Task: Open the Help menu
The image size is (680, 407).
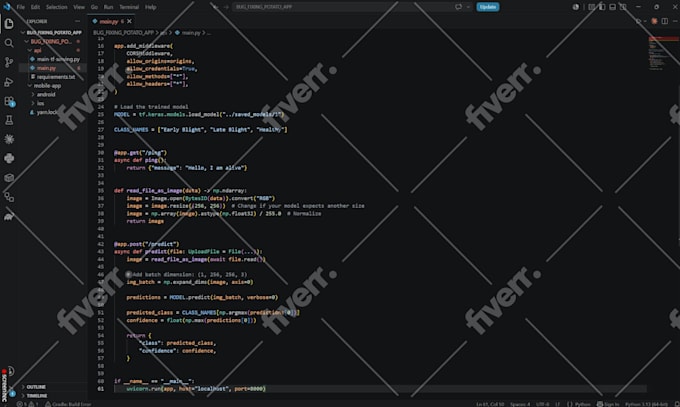Action: point(150,7)
